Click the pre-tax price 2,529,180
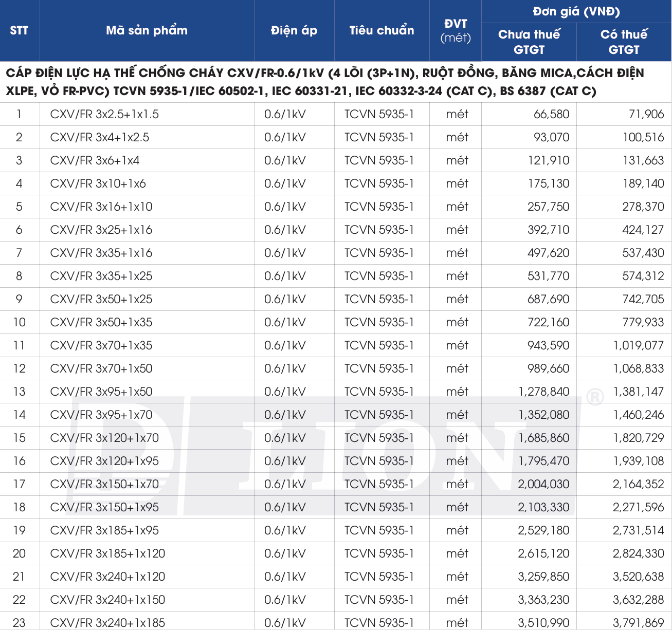The width and height of the screenshot is (672, 630). 543,530
